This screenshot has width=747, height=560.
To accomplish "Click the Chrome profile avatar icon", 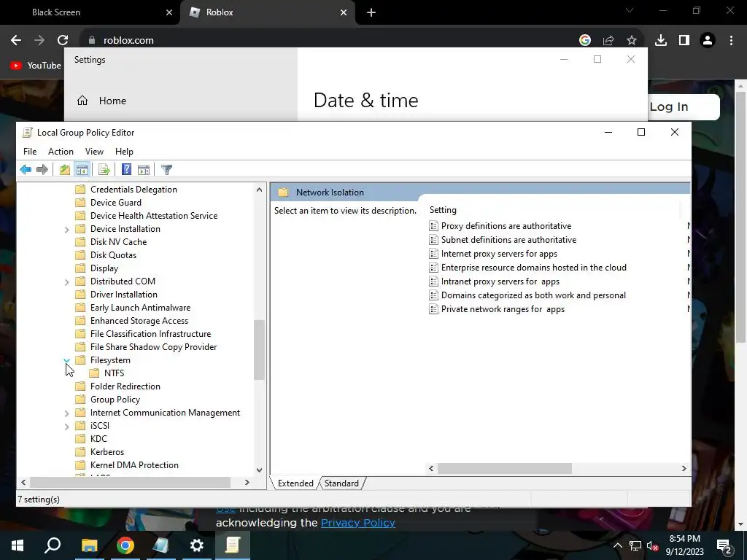I will (x=708, y=41).
